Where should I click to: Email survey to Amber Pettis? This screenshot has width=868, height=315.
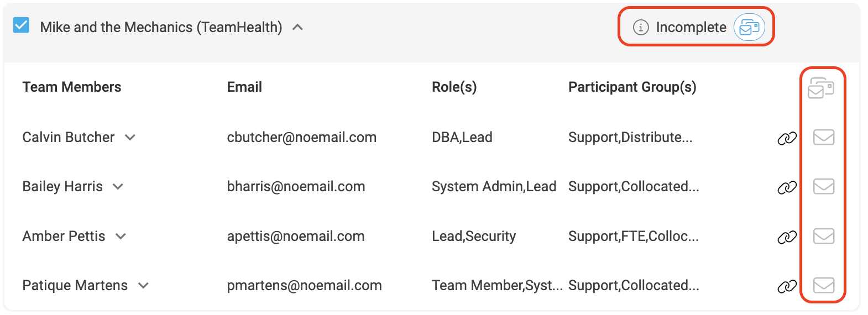click(824, 236)
